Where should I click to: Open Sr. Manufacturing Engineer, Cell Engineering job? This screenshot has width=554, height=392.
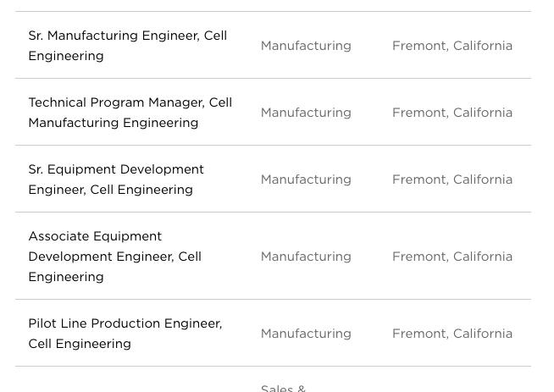tap(128, 46)
